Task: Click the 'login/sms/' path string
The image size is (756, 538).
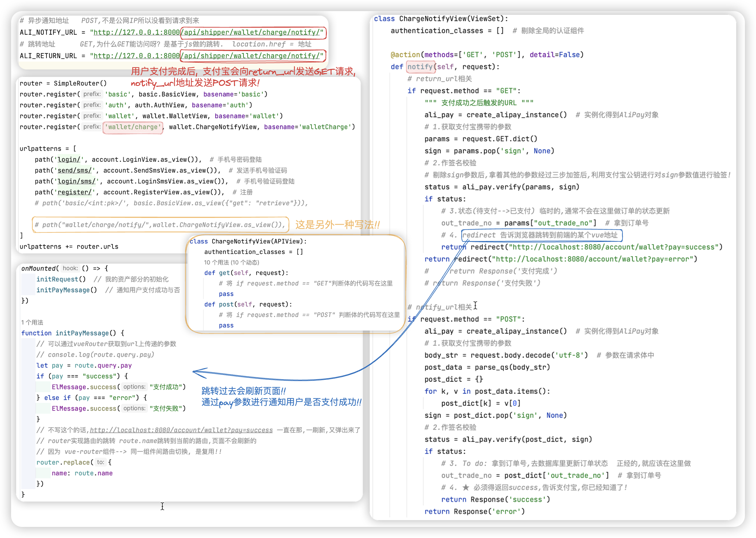Action: (x=77, y=182)
